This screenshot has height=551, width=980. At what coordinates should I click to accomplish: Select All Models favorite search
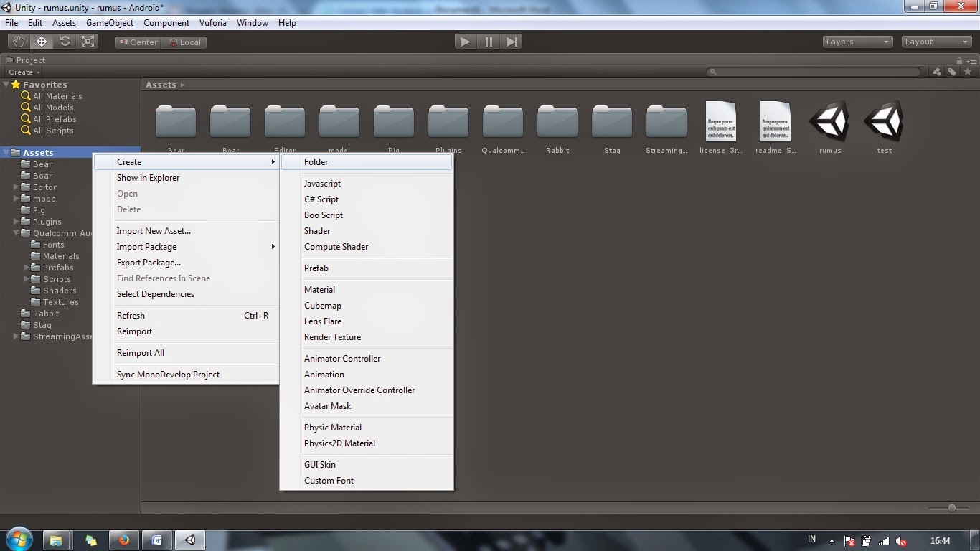click(x=47, y=108)
